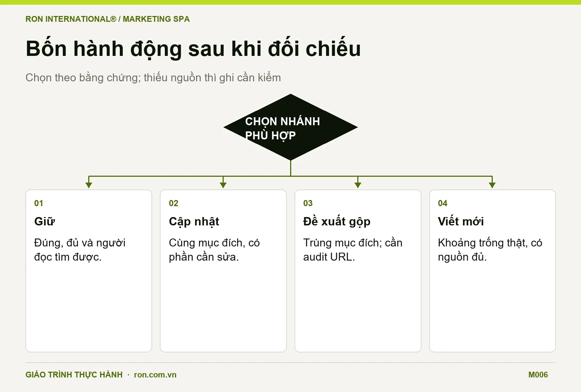Select the 'Giữ' card
The image size is (581, 392).
89,271
